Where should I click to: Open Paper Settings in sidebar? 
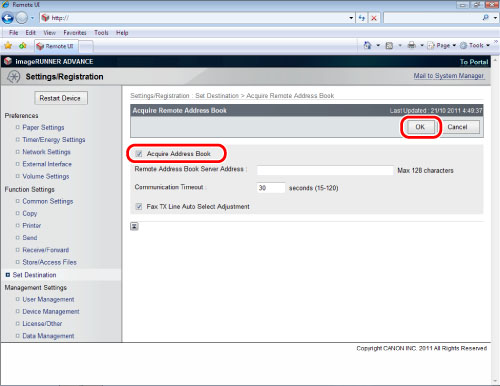click(43, 128)
